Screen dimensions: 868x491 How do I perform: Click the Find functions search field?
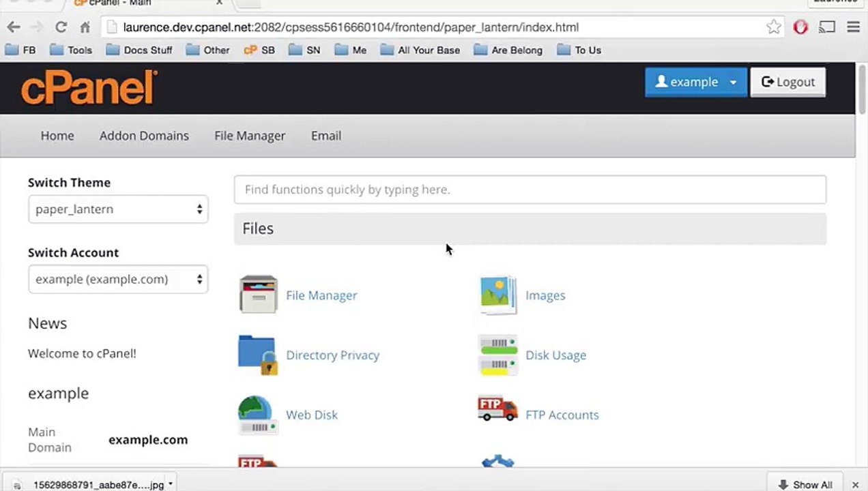click(x=530, y=190)
